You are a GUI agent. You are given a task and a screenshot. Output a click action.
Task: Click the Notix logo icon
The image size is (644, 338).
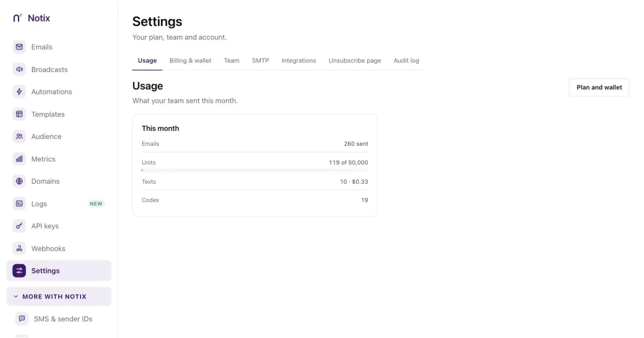point(17,18)
